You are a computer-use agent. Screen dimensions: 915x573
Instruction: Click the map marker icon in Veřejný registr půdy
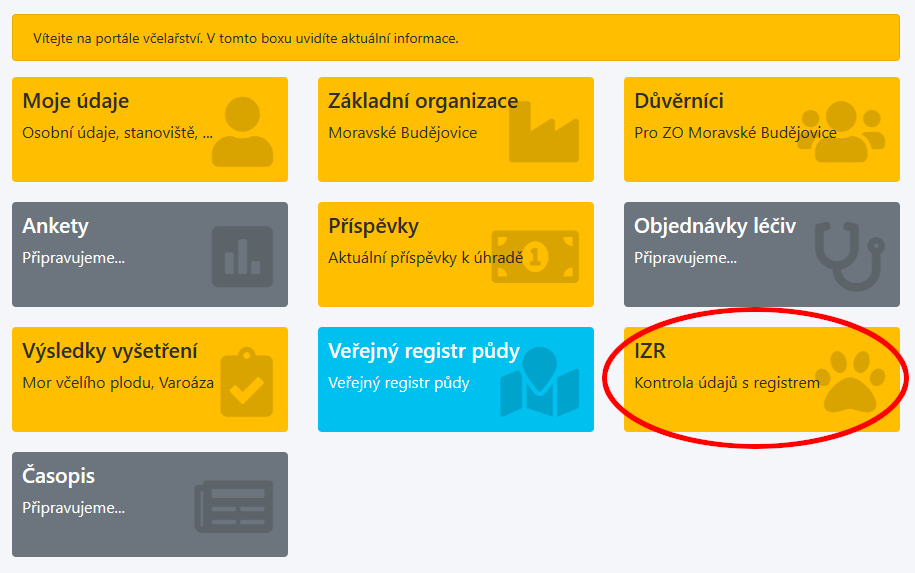point(540,380)
